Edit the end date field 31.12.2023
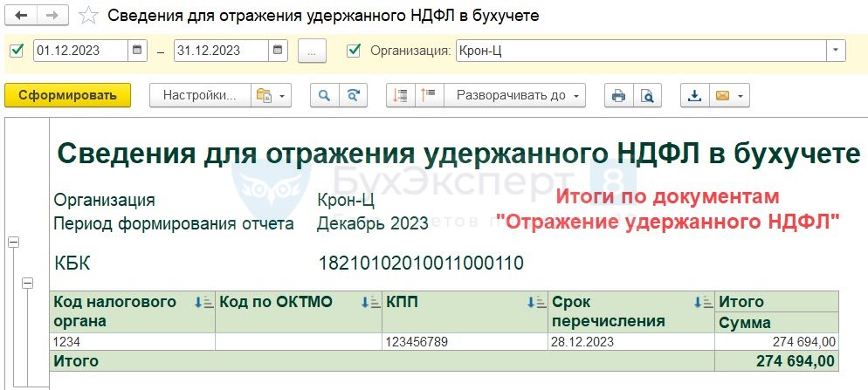The width and height of the screenshot is (868, 390). 222,51
